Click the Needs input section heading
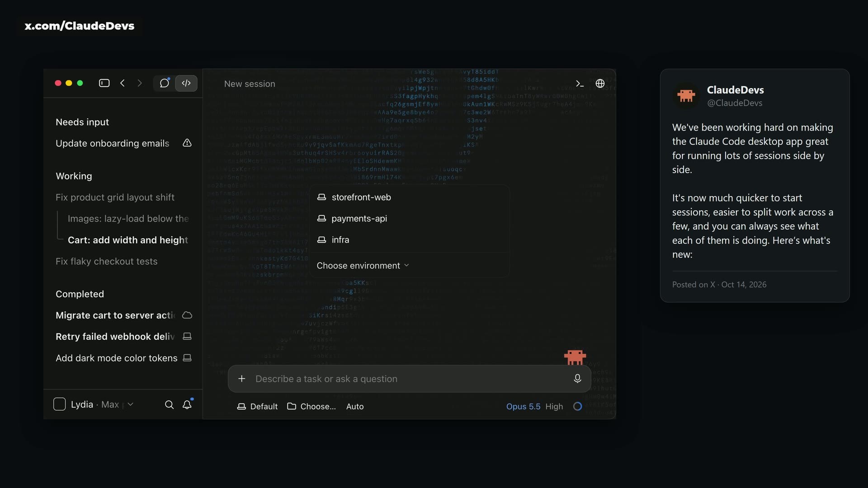 pyautogui.click(x=82, y=122)
